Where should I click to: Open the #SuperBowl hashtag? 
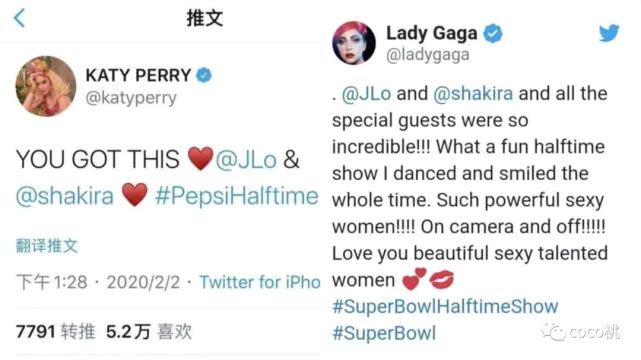[x=384, y=333]
